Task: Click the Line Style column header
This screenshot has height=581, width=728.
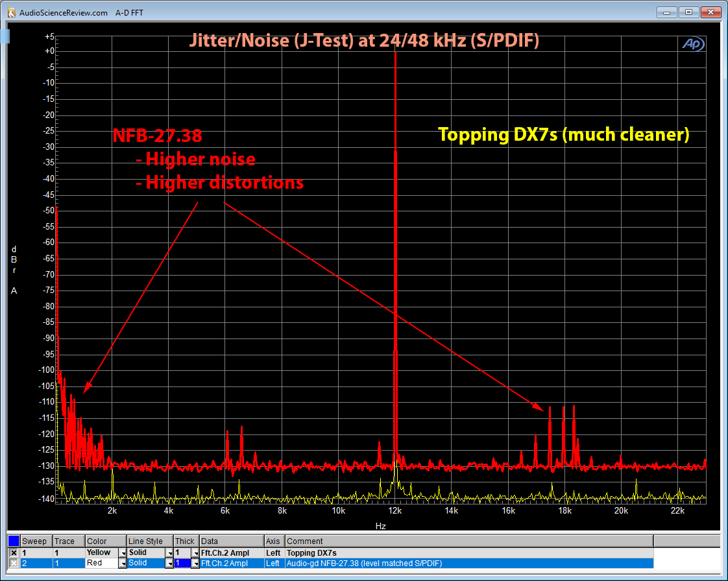Action: point(150,541)
